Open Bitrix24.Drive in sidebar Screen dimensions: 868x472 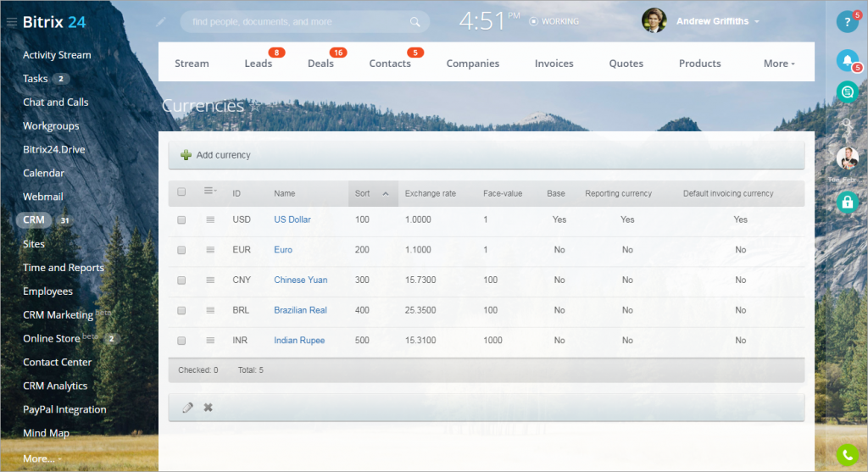53,149
